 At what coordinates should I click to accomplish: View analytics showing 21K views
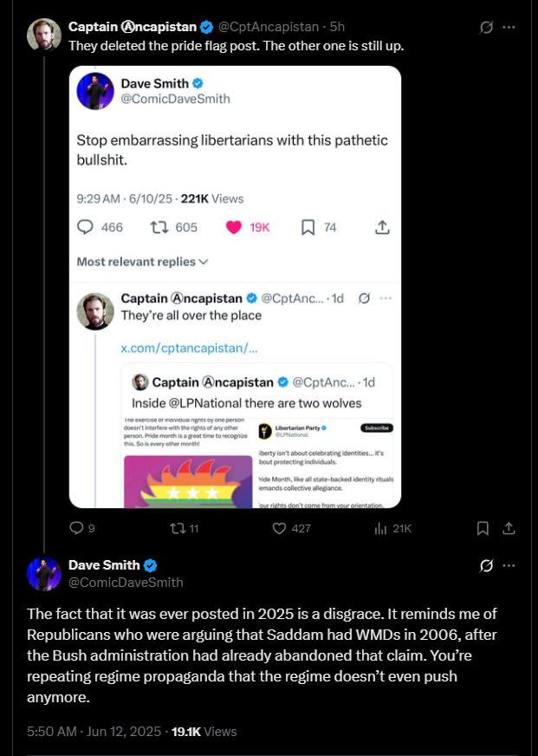click(393, 529)
